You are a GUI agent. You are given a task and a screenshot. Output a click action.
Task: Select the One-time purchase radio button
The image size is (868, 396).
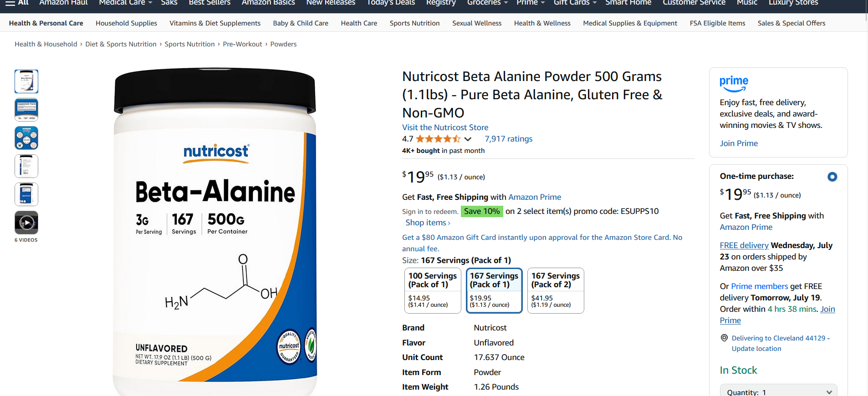click(832, 177)
